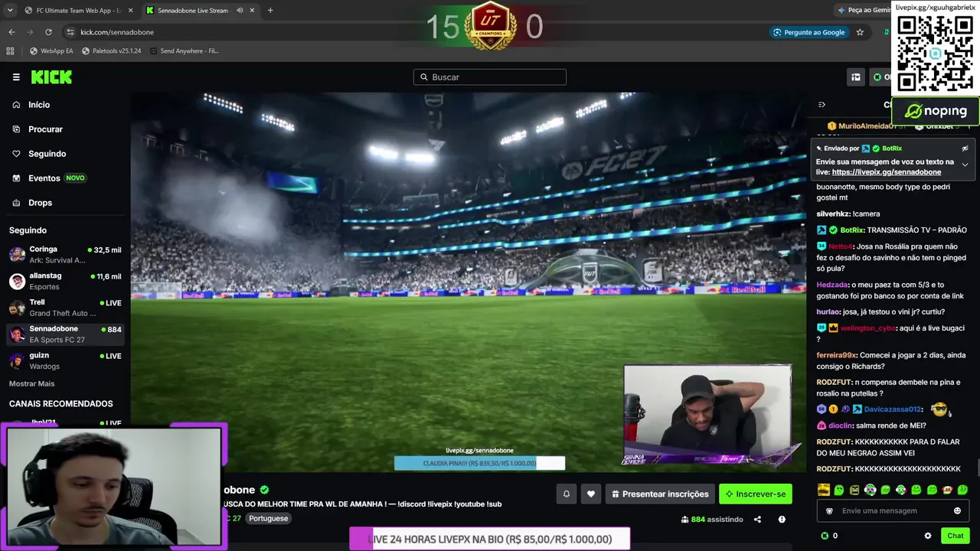Click the green Inscrever-se button

[756, 494]
